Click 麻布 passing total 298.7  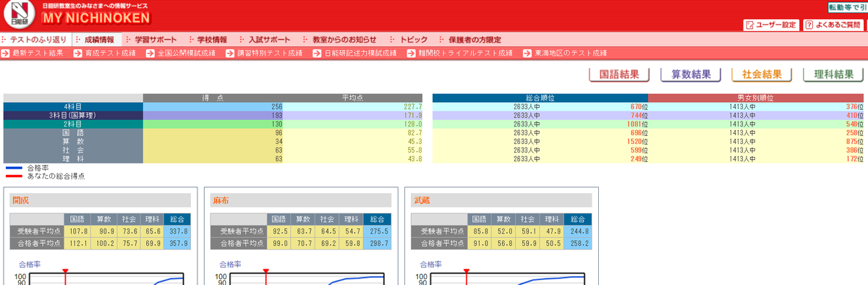378,244
